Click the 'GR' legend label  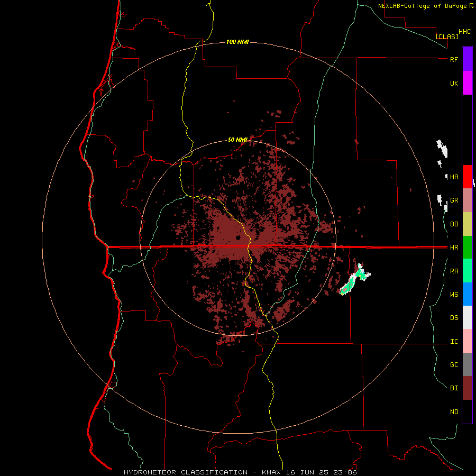pyautogui.click(x=454, y=200)
